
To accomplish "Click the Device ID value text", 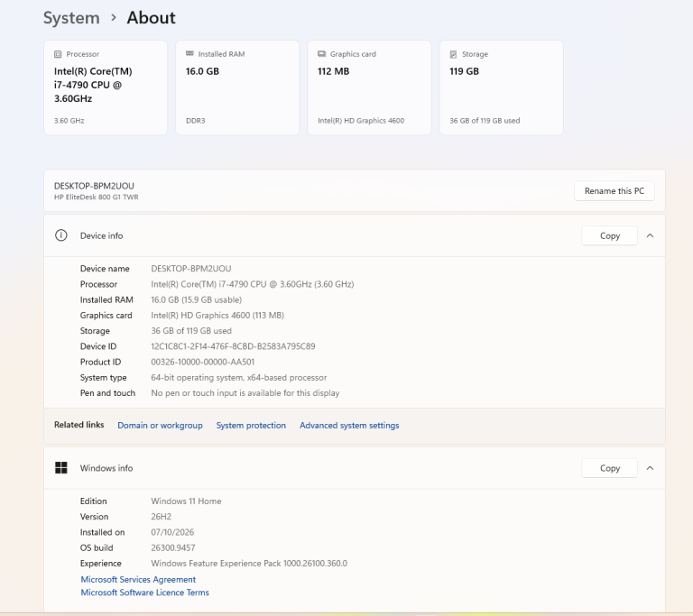I will pyautogui.click(x=233, y=346).
